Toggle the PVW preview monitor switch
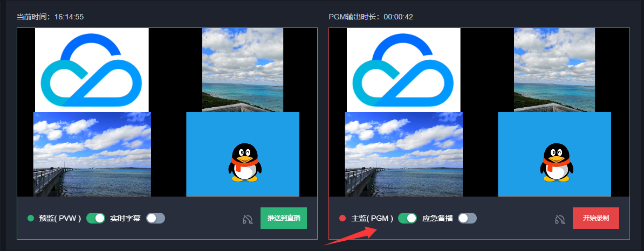This screenshot has width=644, height=251. pyautogui.click(x=95, y=218)
